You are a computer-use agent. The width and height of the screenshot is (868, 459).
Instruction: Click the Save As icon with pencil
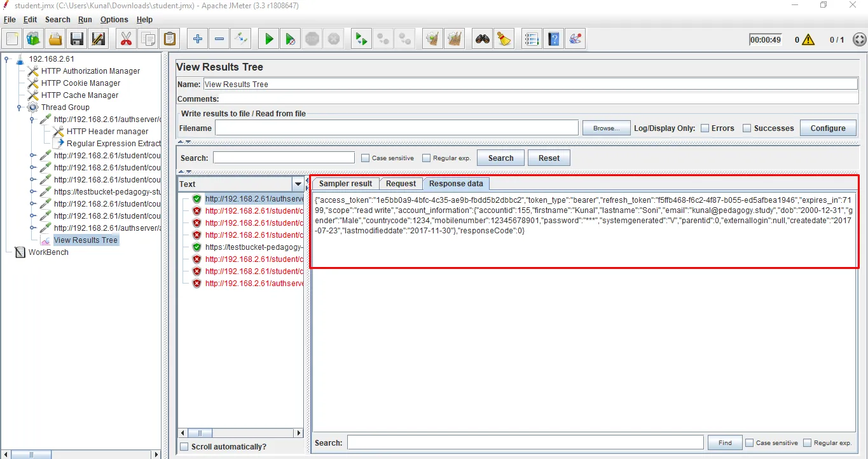pyautogui.click(x=99, y=39)
